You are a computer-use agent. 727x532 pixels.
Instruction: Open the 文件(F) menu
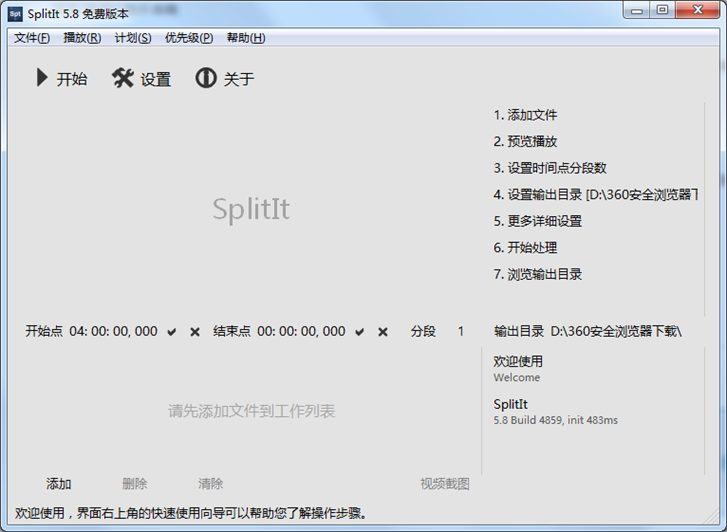[x=32, y=38]
